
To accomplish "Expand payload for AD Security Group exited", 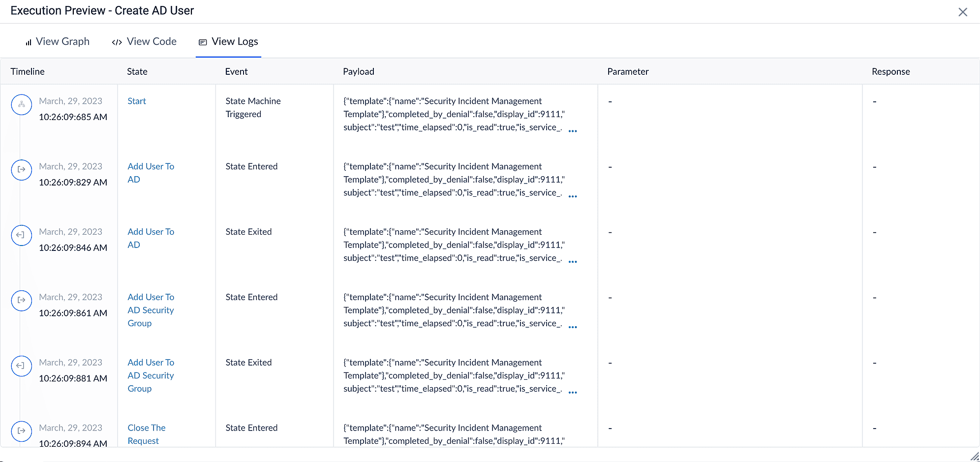I will point(572,393).
